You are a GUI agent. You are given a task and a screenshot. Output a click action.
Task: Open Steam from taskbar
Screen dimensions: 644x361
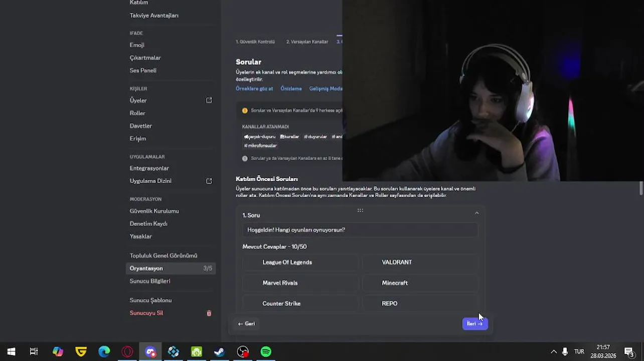[x=220, y=352]
